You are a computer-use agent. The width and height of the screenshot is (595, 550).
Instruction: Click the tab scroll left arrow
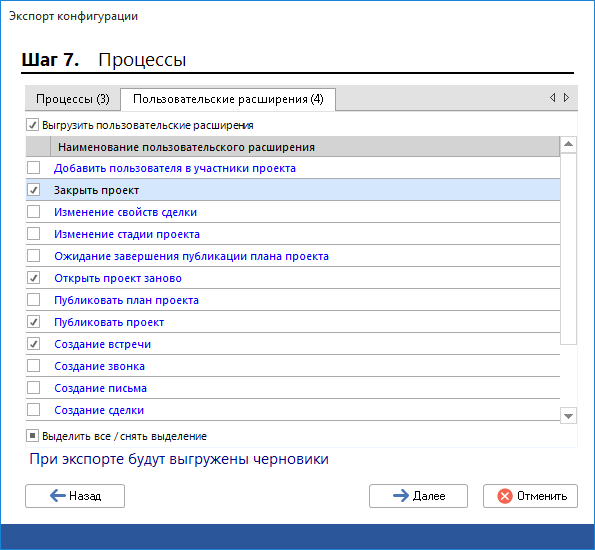coord(552,98)
